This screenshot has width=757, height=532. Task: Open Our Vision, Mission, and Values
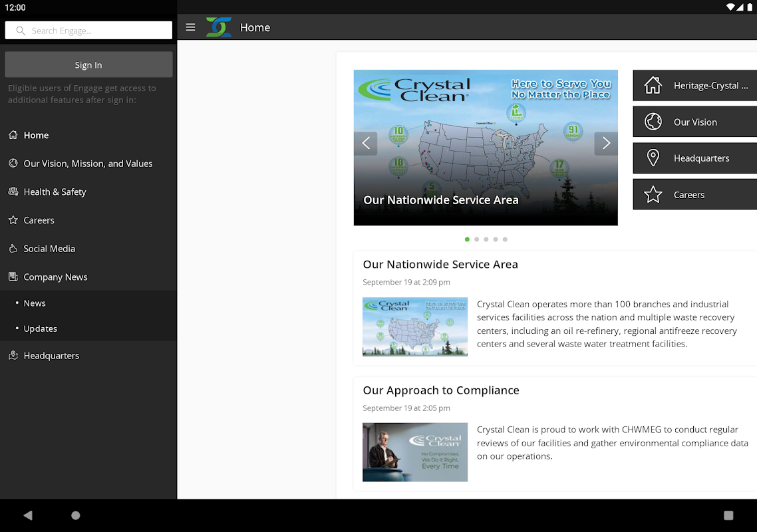coord(88,163)
